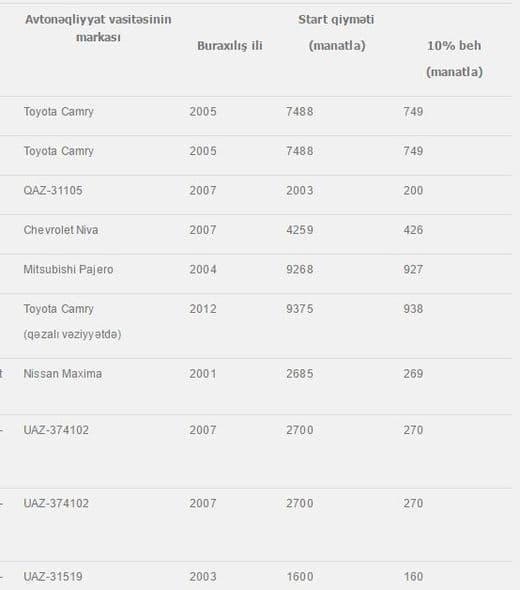Click the deposit value 938
The width and height of the screenshot is (520, 590).
point(413,309)
